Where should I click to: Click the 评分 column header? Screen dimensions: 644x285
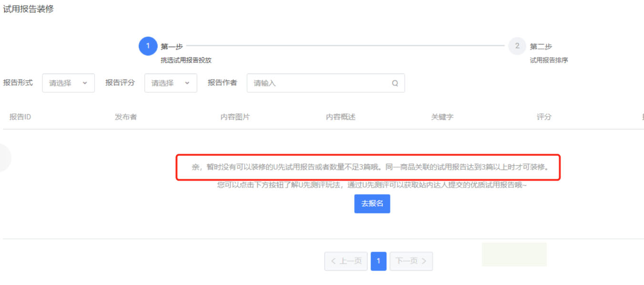pos(542,116)
